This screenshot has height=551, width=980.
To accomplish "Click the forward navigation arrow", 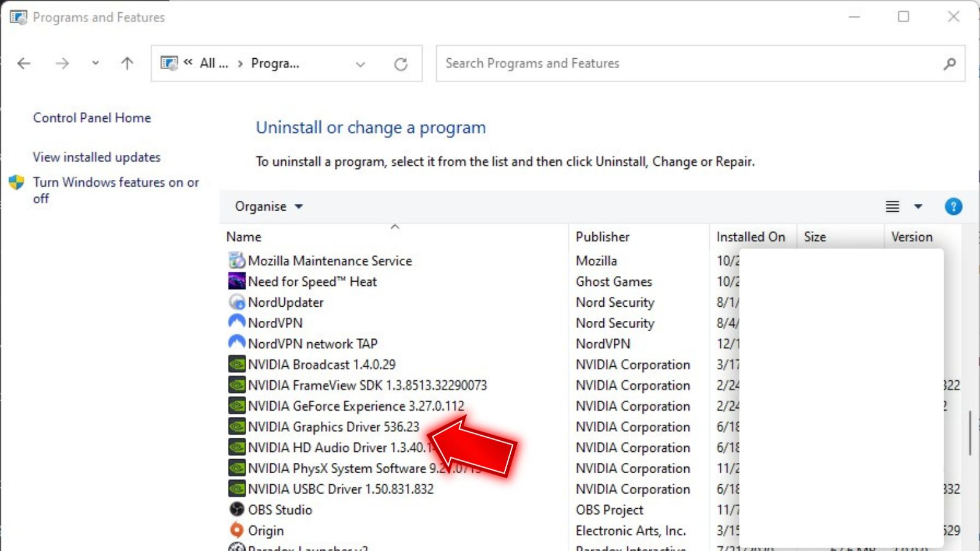I will [62, 63].
